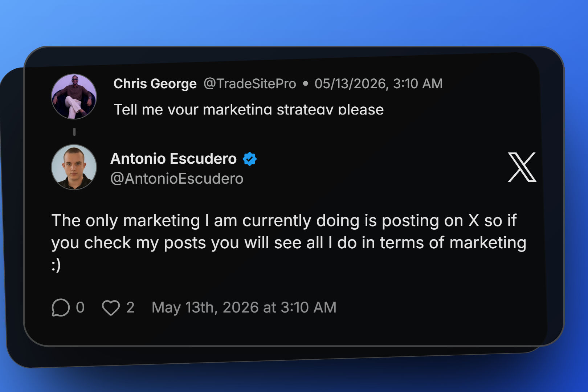
Task: Click the Antonio Escudero display name
Action: 173,159
